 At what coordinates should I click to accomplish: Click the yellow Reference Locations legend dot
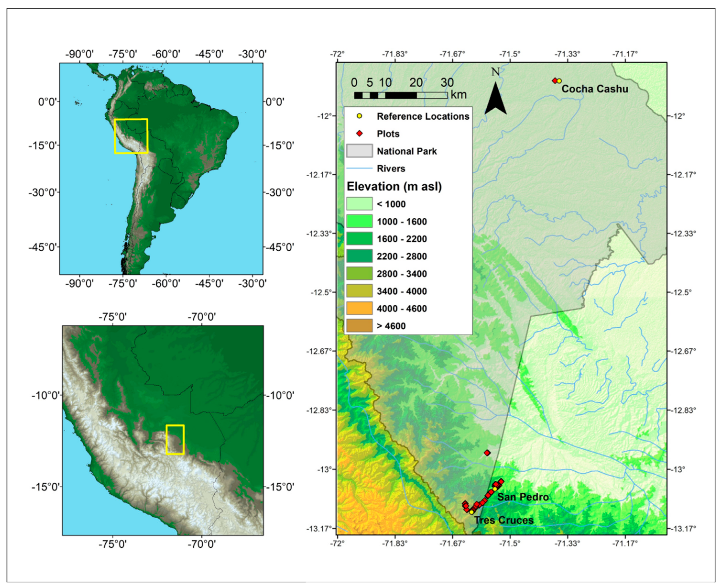coord(359,116)
